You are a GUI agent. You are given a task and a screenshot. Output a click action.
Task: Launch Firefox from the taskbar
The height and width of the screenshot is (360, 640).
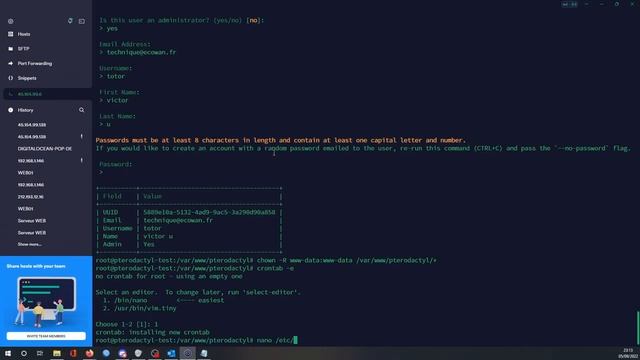click(x=89, y=353)
